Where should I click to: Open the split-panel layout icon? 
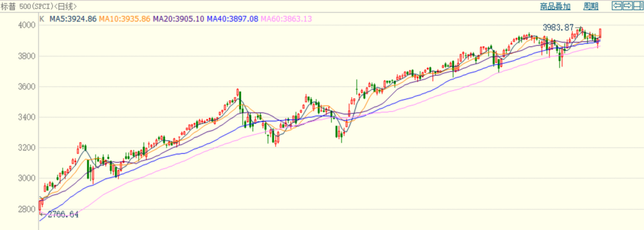pyautogui.click(x=638, y=6)
